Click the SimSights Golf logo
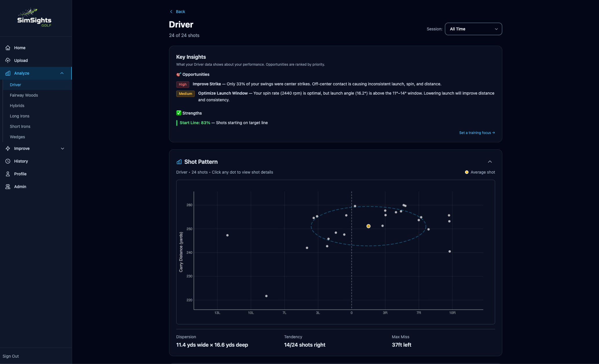Viewport: 599px width, 364px height. point(34,17)
